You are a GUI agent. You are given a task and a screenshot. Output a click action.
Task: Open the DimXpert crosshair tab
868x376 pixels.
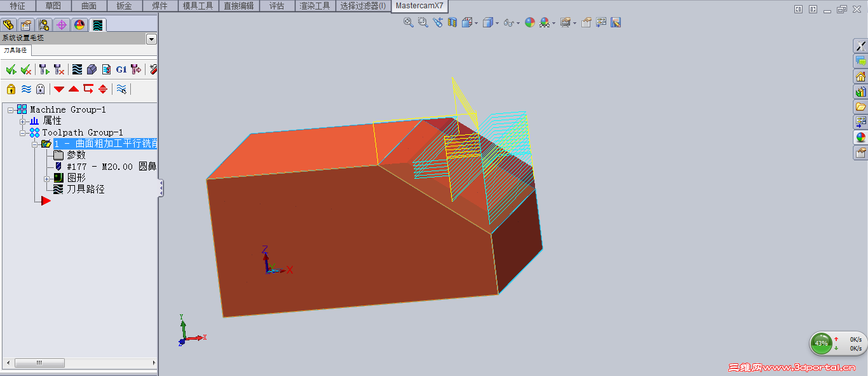point(62,25)
